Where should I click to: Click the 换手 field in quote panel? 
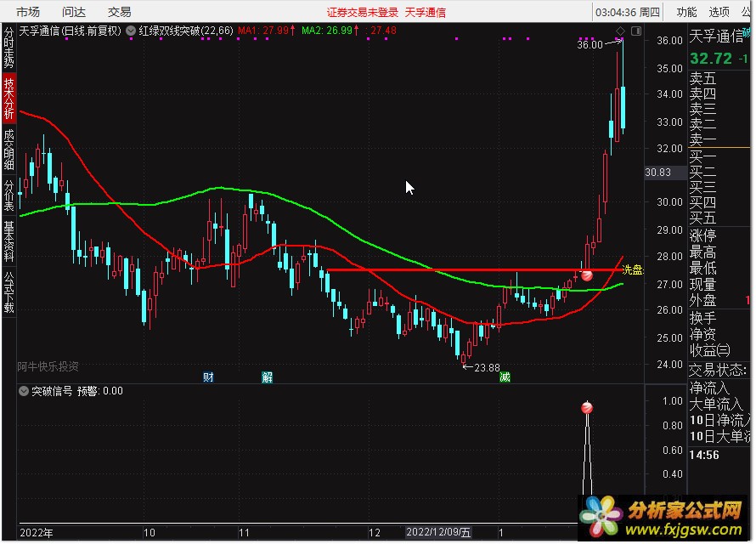(x=702, y=318)
